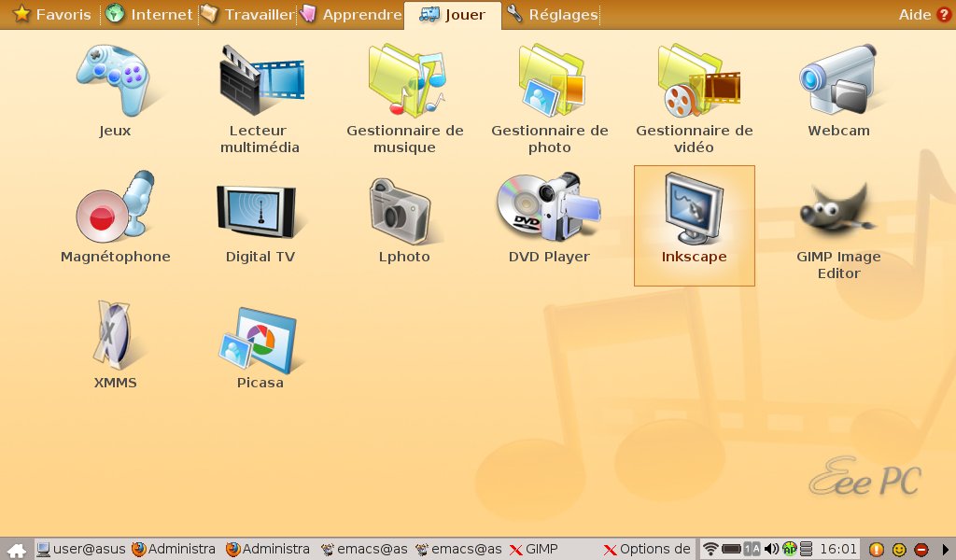Click the red stop-sign tray icon

click(x=921, y=550)
